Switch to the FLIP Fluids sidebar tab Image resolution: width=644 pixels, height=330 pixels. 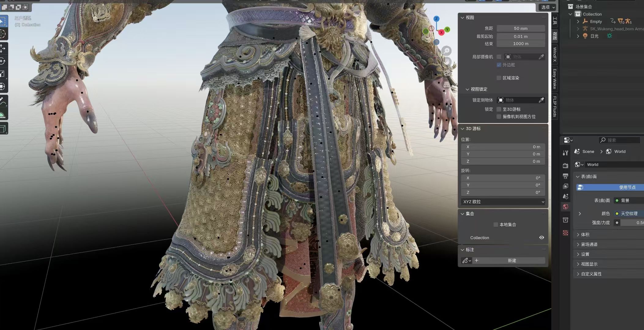[x=555, y=106]
